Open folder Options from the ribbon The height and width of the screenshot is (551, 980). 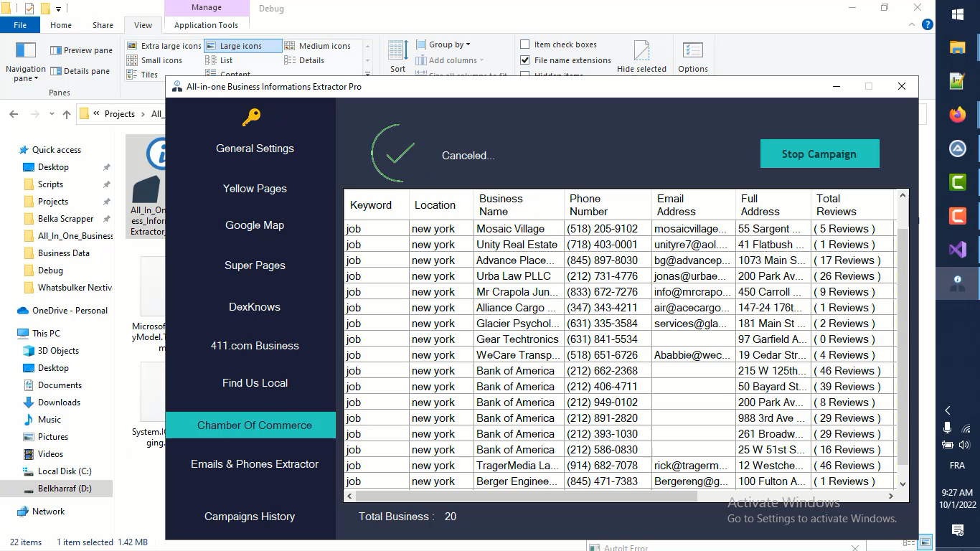click(x=692, y=55)
